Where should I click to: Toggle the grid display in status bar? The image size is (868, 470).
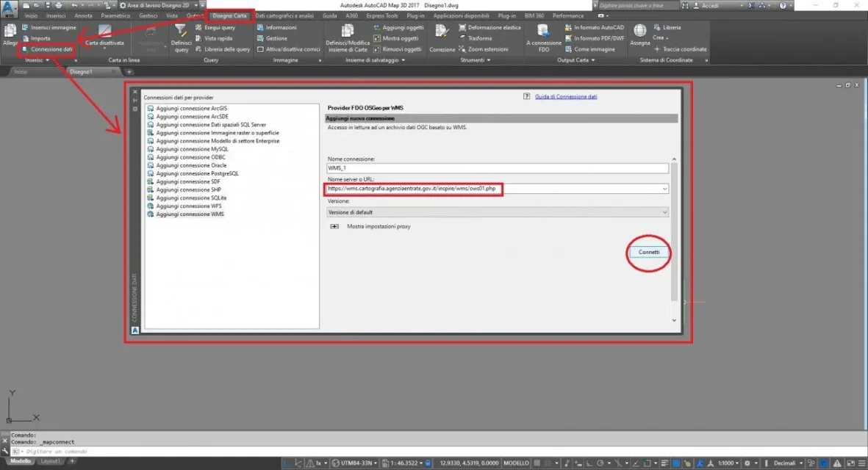coord(537,463)
